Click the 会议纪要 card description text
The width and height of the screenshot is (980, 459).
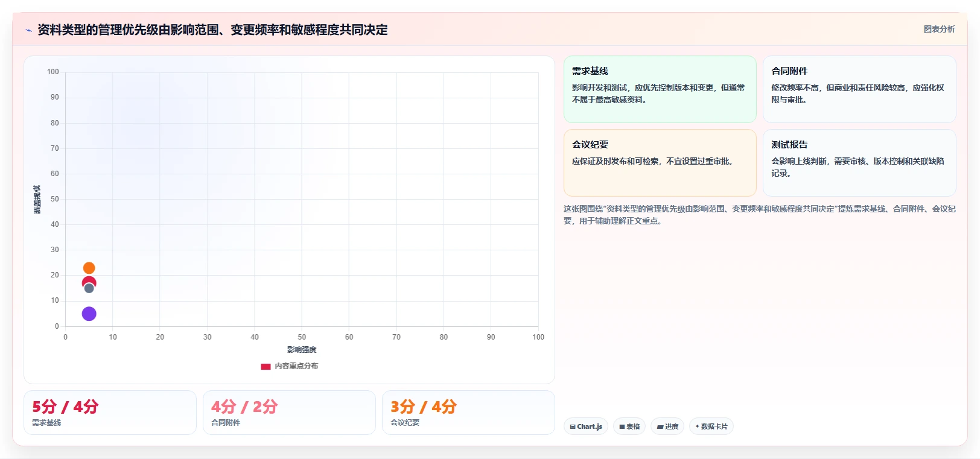652,161
